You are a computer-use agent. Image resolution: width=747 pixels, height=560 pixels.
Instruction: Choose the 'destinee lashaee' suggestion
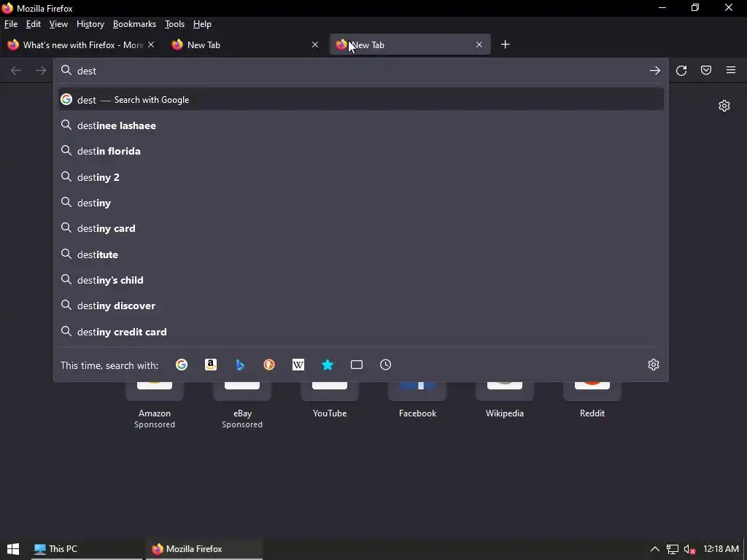coord(360,125)
